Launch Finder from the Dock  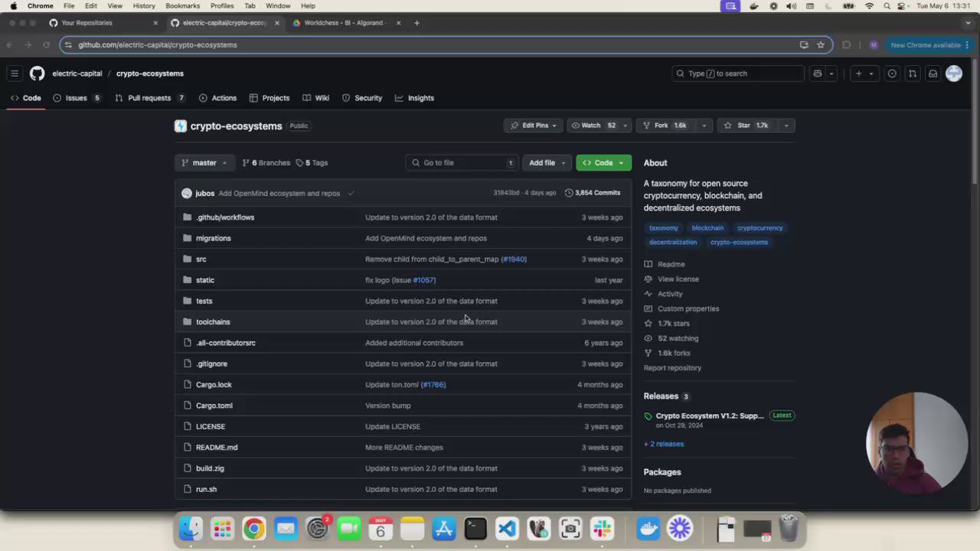tap(191, 529)
